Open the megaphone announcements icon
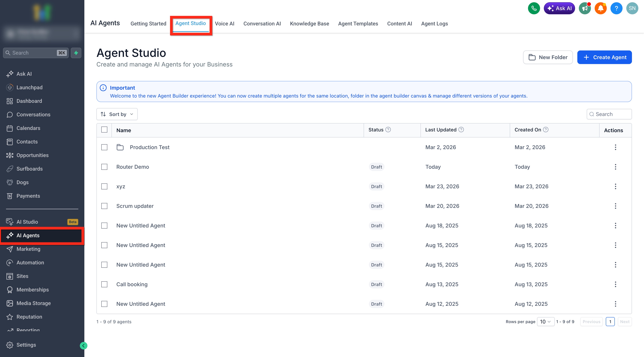This screenshot has width=644, height=357. 584,8
